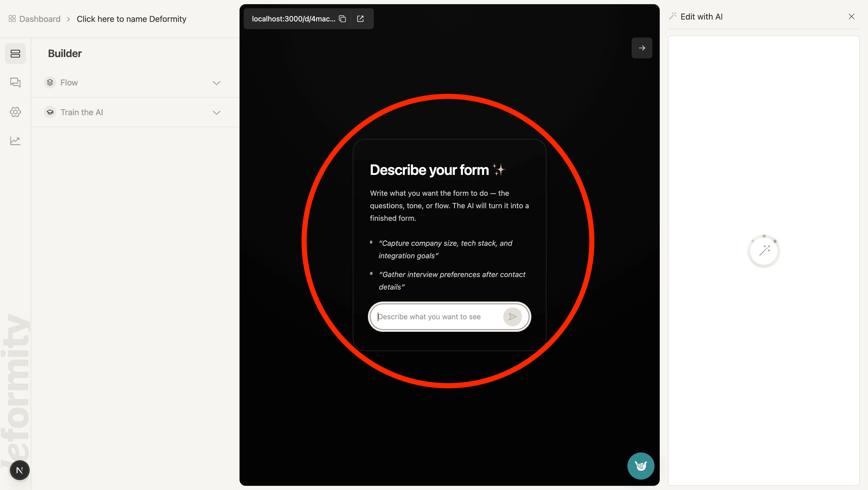Viewport: 868px width, 490px height.
Task: Open the conversations chat icon in sidebar
Action: click(15, 83)
